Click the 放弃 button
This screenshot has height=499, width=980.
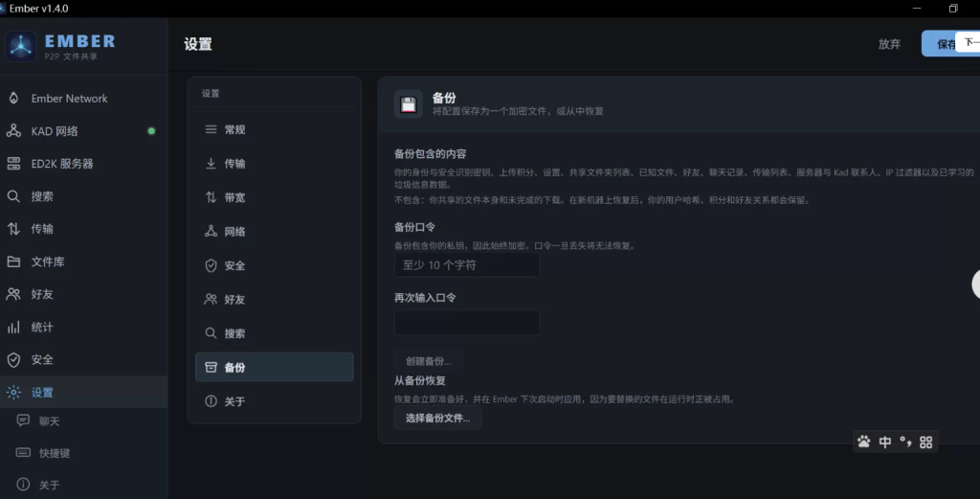(889, 44)
